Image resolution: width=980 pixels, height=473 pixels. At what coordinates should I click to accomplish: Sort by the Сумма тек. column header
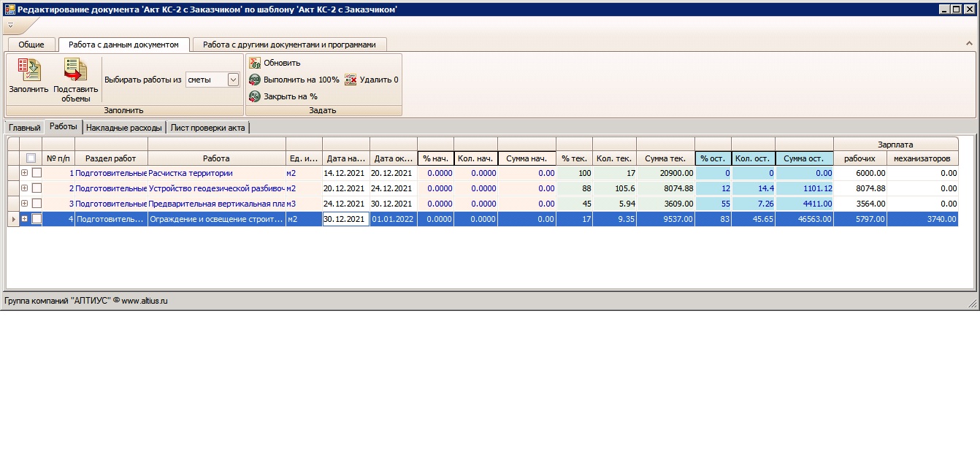coord(665,158)
